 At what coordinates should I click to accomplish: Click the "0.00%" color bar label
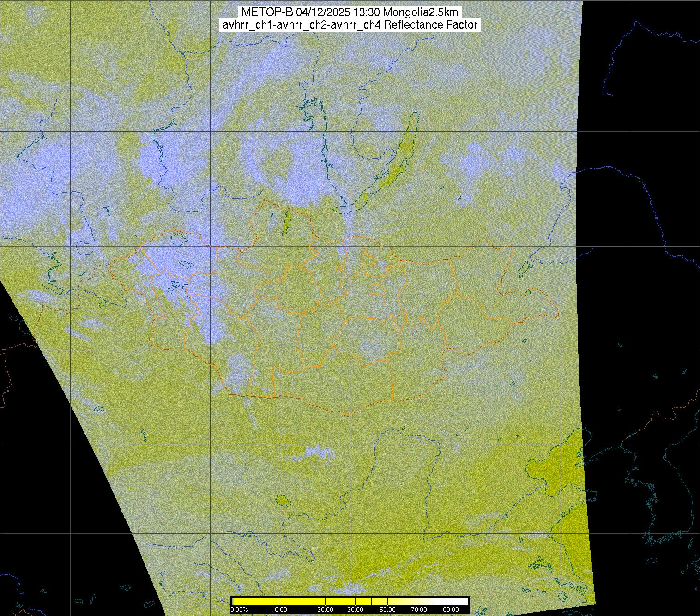click(x=239, y=610)
